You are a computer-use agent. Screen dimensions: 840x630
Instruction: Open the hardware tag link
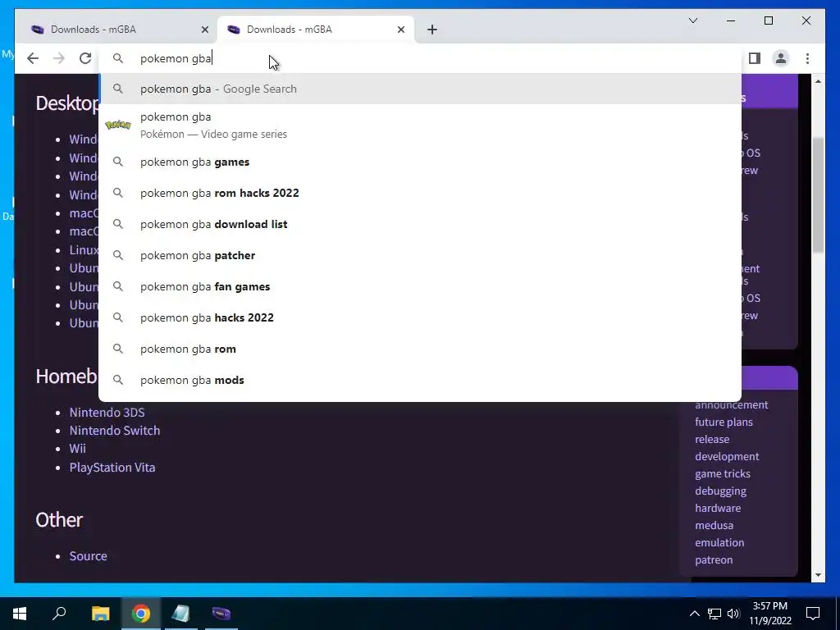coord(718,508)
